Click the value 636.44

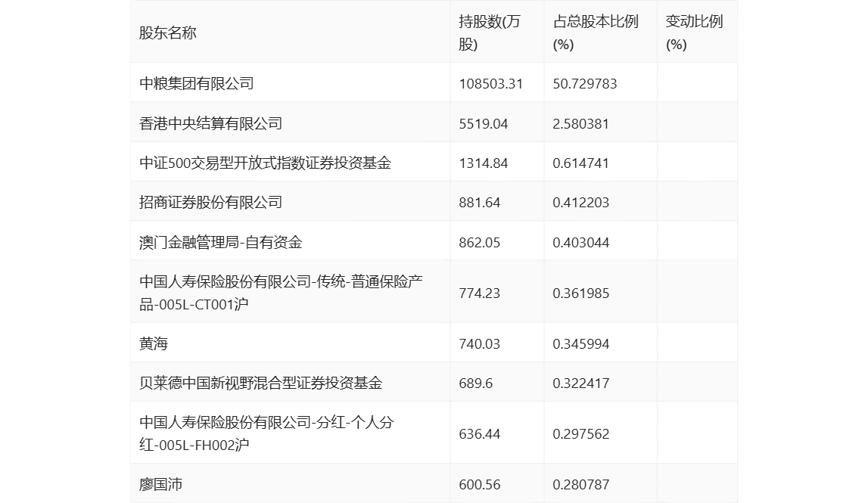tap(479, 433)
